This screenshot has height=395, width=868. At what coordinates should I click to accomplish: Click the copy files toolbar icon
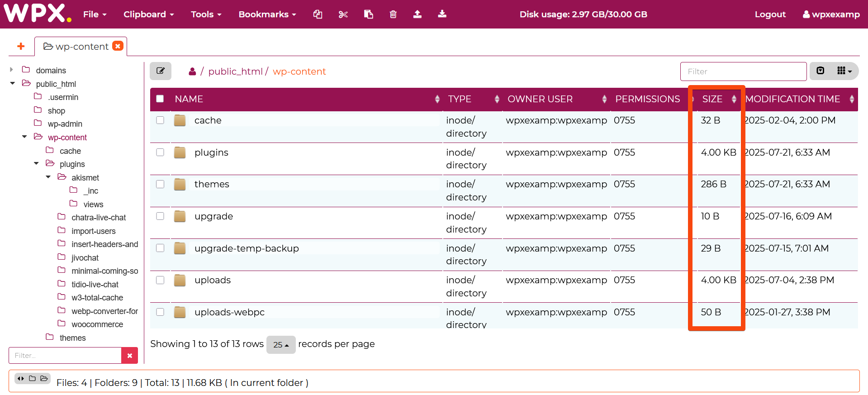[x=318, y=14]
